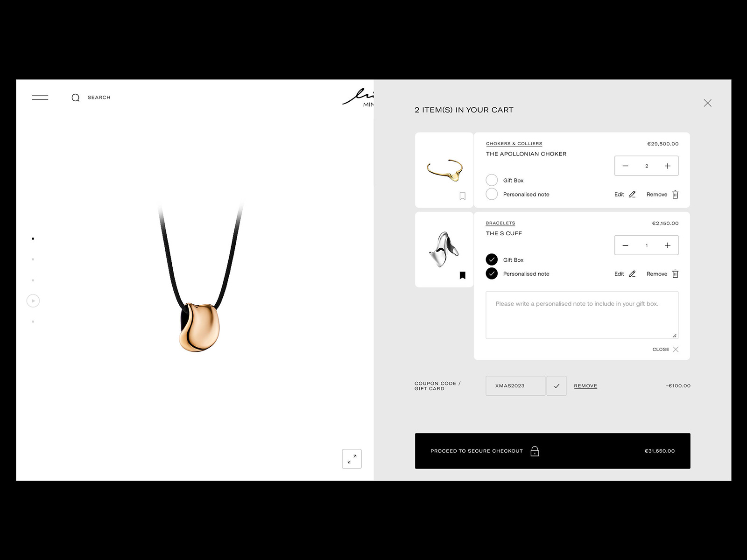Expand product image to fullscreen
Screen dimensions: 747x560
[352, 459]
